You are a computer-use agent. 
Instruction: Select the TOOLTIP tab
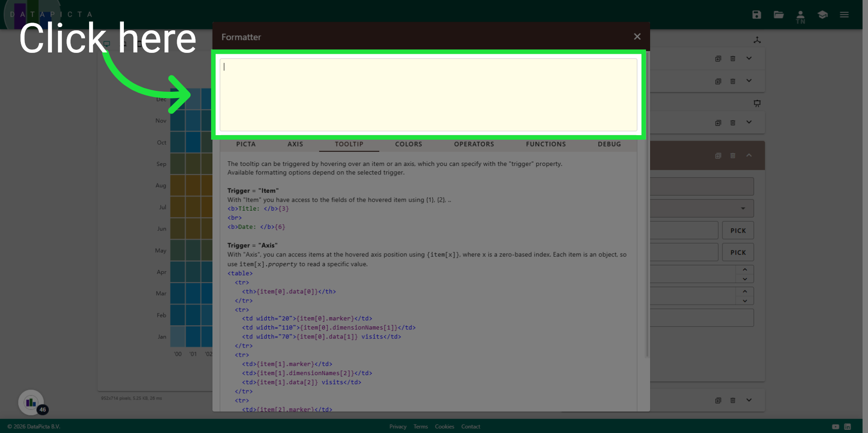349,144
